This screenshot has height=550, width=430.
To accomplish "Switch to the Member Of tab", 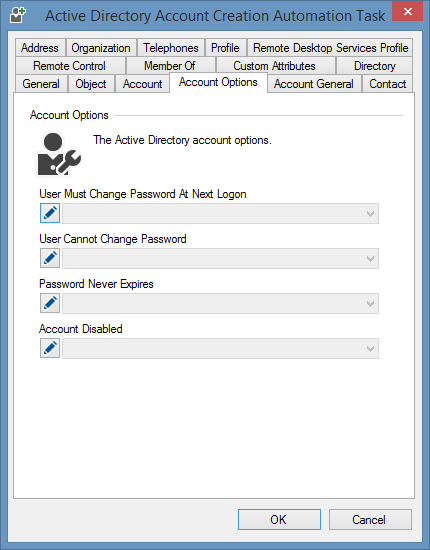I will (x=170, y=66).
